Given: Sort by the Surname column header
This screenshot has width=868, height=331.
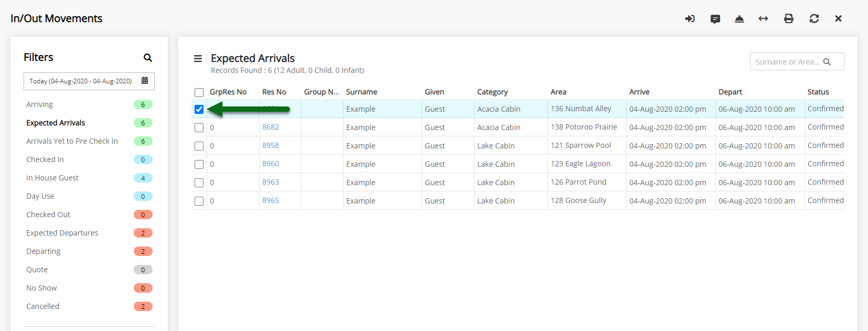Looking at the screenshot, I should pos(361,92).
